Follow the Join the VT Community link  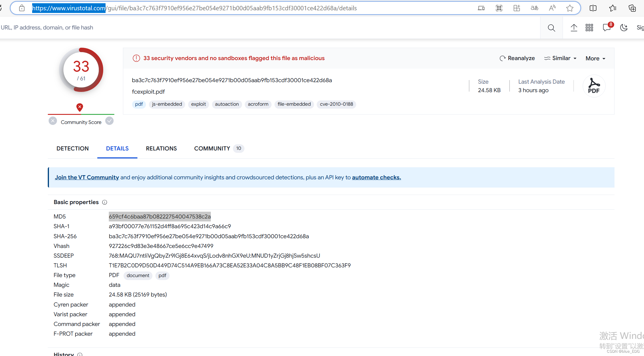click(87, 177)
